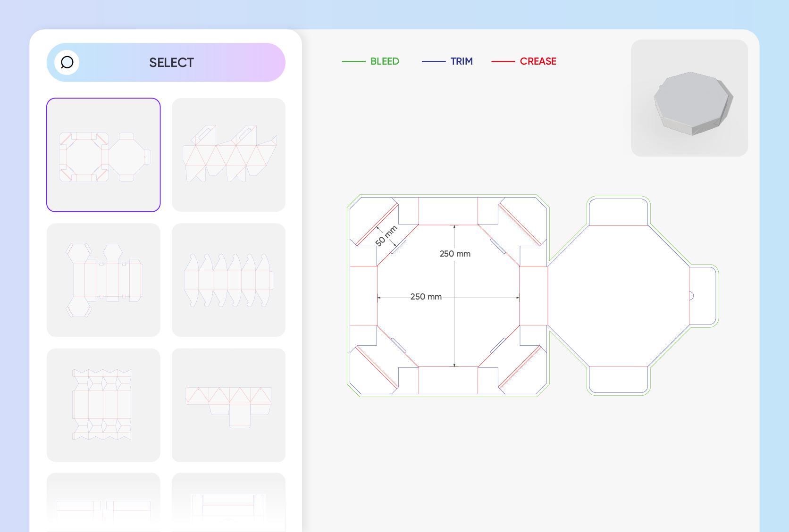Open the bottom-left partially visible template
789x532 pixels.
tap(103, 502)
